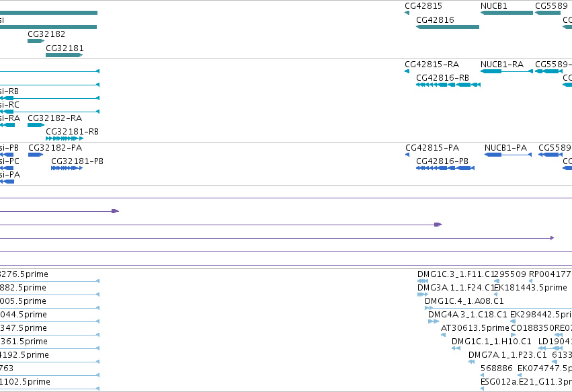The height and width of the screenshot is (392, 572).
Task: Open the EST label 4192.5prime
Action: (x=24, y=355)
